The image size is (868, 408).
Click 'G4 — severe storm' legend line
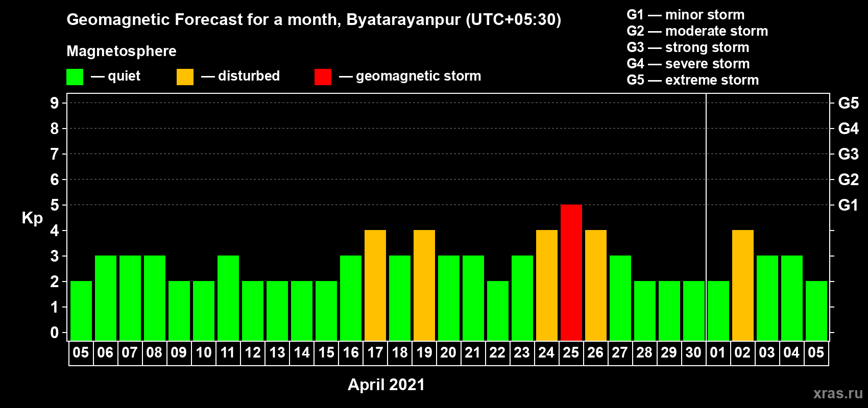[x=688, y=64]
